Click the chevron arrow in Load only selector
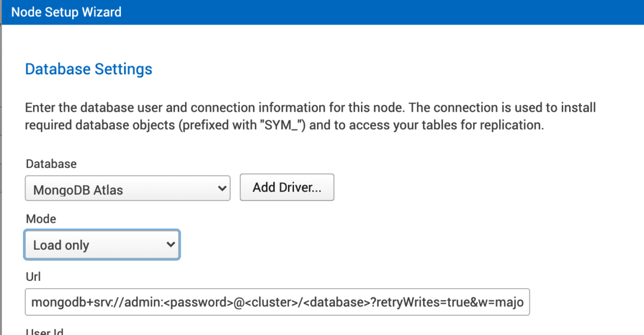 (x=171, y=245)
